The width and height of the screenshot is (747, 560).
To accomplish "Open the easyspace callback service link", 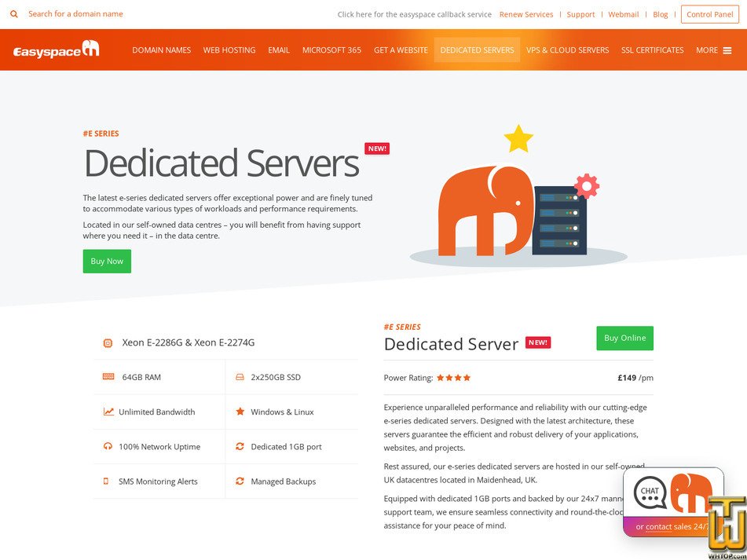I will pyautogui.click(x=415, y=15).
